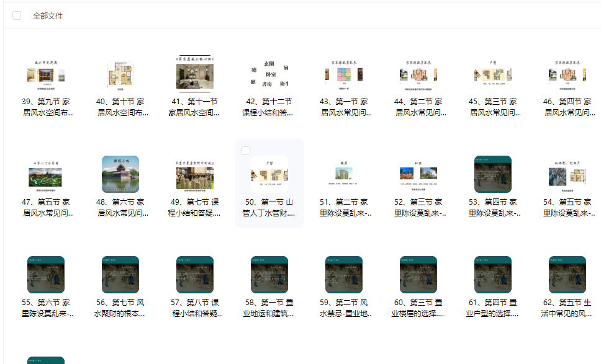Tick the checkbox on file 50 第一节
The image size is (601, 364).
(x=246, y=150)
